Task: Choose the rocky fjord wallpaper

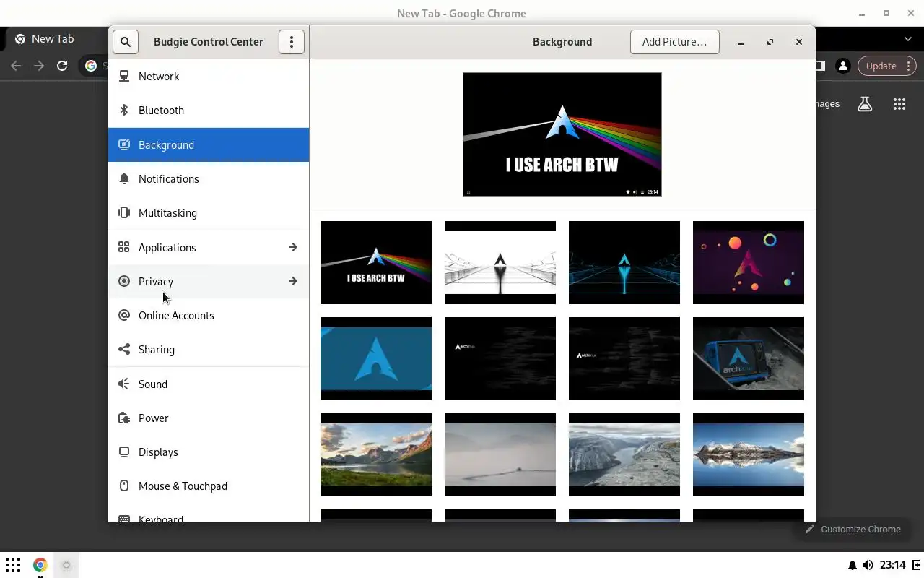Action: tap(624, 454)
